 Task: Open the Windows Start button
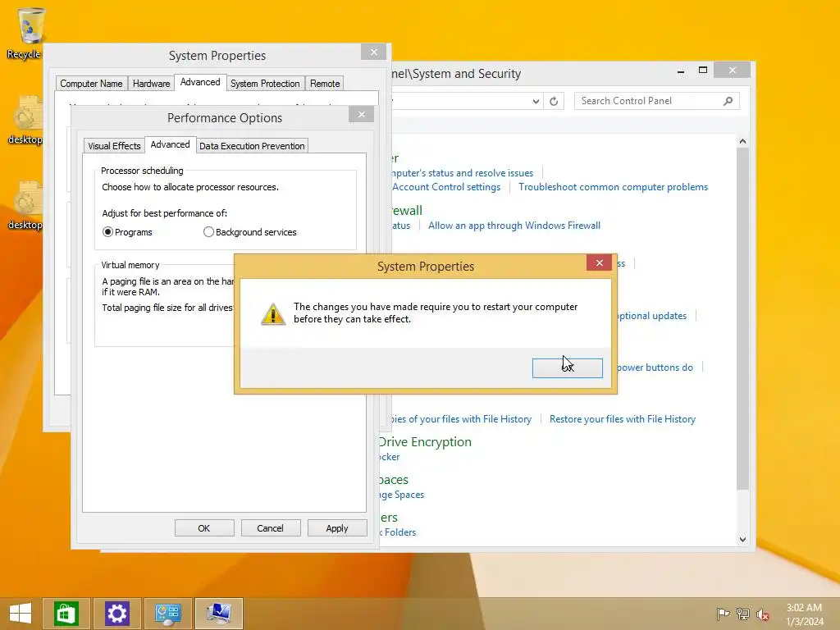tap(21, 614)
